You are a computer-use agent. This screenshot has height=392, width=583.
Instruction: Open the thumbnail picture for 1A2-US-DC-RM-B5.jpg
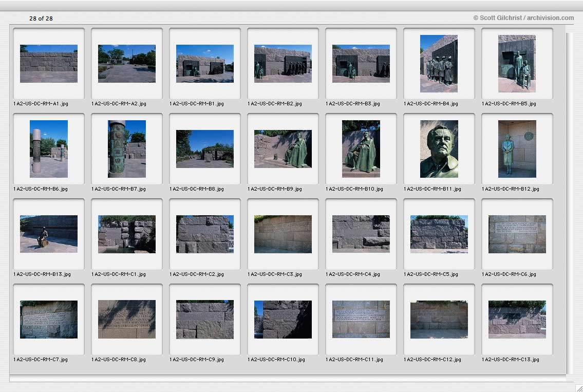(x=517, y=64)
